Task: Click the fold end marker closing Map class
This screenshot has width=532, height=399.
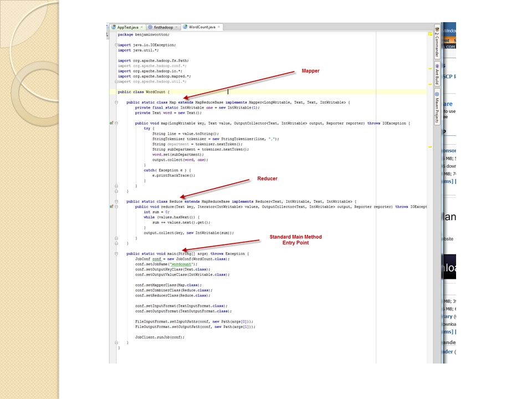Action: click(x=116, y=191)
